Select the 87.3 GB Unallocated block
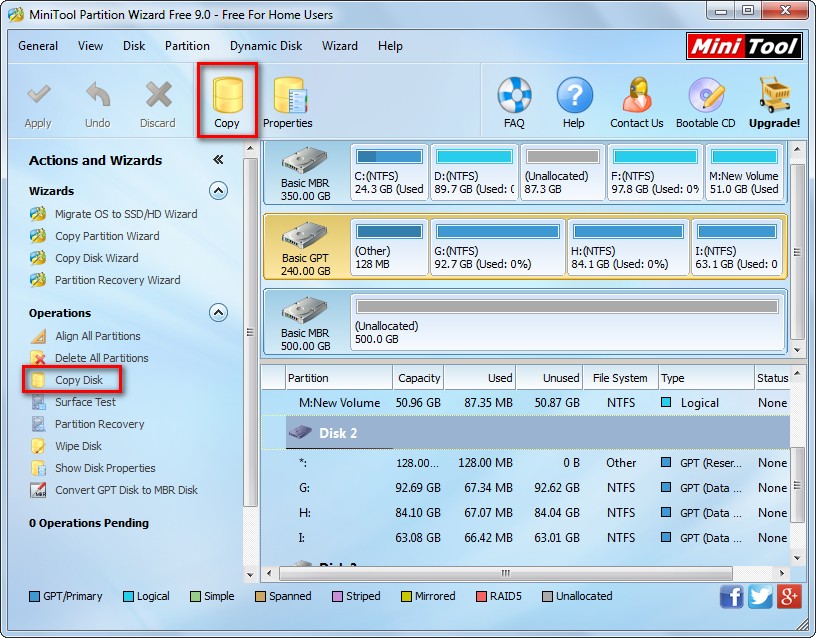Screen dimensions: 816x638 [x=563, y=172]
